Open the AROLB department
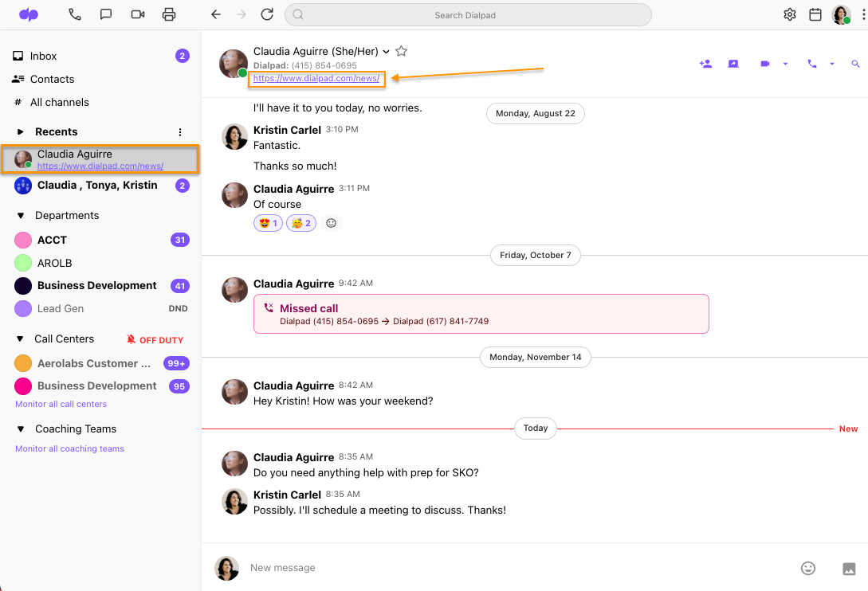Image resolution: width=868 pixels, height=591 pixels. (100, 263)
